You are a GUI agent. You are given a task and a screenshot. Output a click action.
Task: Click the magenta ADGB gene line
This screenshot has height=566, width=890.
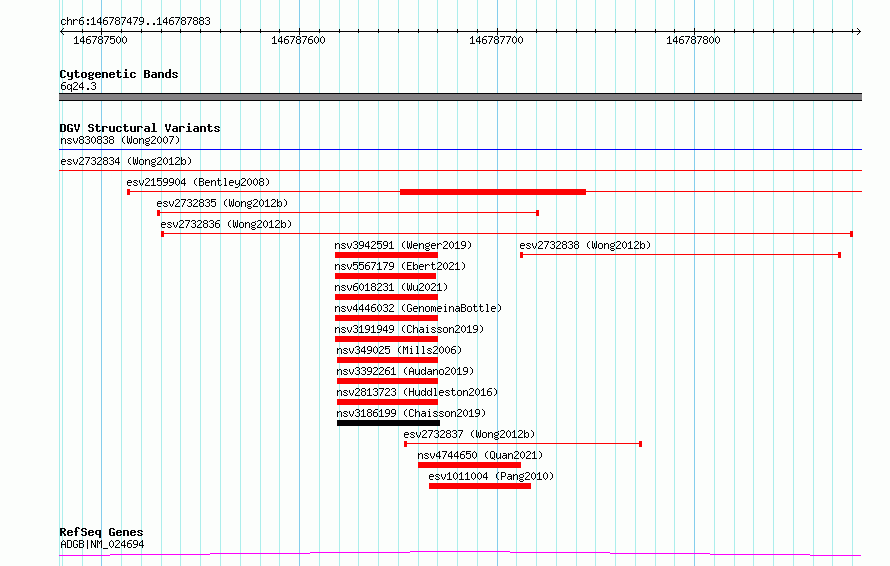(x=460, y=553)
